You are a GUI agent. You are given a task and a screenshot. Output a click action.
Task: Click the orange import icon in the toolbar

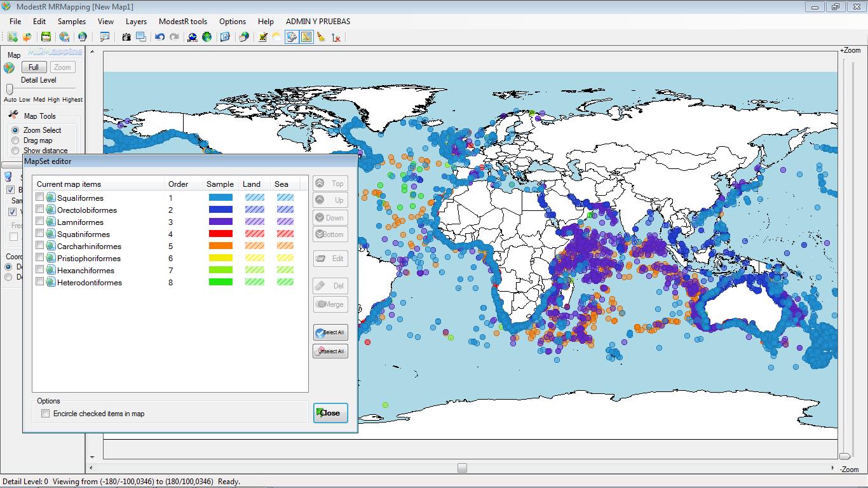tap(27, 37)
